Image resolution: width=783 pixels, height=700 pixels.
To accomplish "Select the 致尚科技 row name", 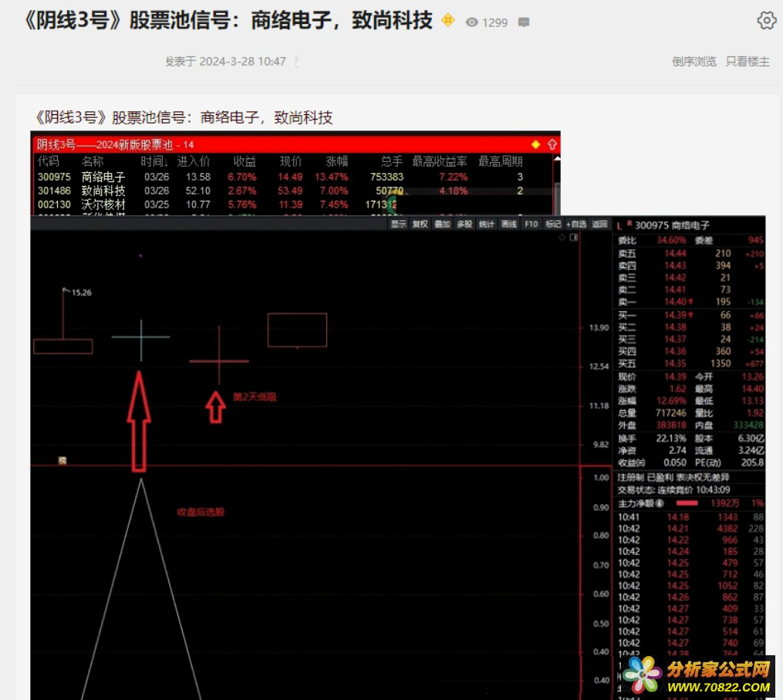I will (x=103, y=191).
